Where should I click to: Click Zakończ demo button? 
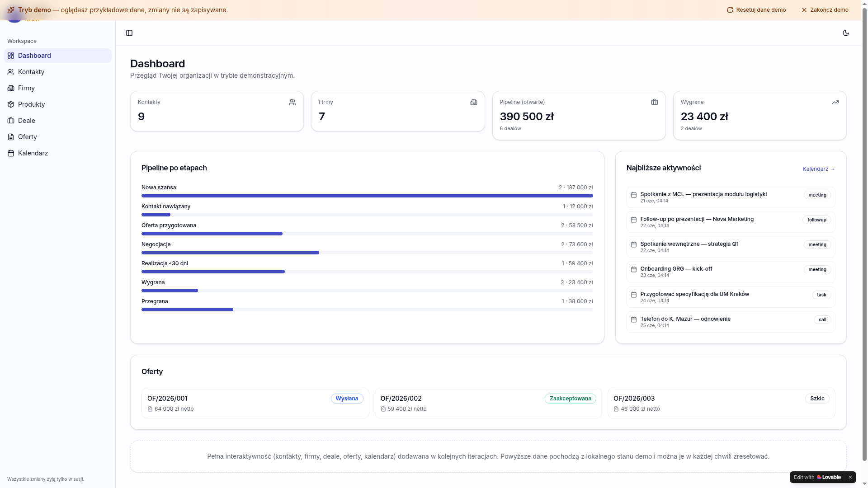(x=825, y=10)
